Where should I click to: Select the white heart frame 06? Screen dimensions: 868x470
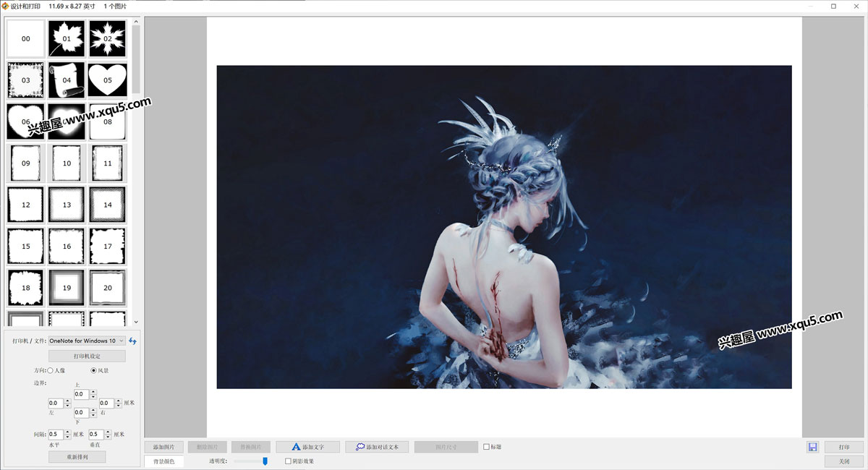(26, 121)
